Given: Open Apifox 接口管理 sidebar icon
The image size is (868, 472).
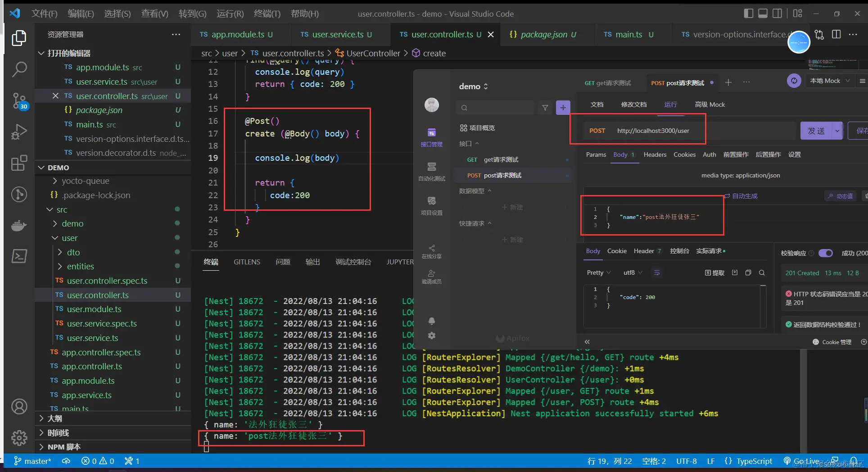Looking at the screenshot, I should (431, 137).
